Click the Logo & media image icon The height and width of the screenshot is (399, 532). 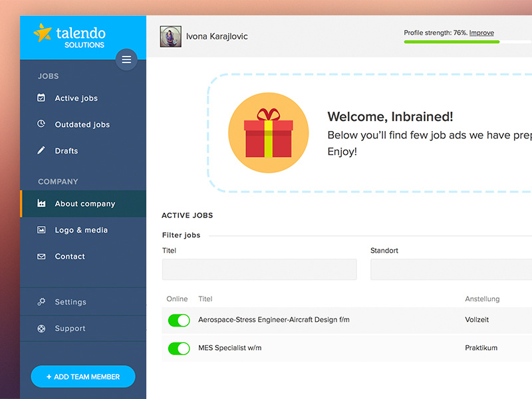point(41,229)
